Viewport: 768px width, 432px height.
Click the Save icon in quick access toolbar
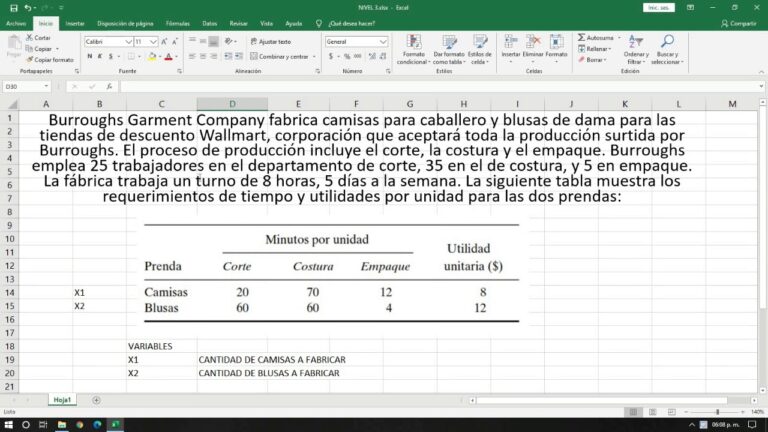12,7
